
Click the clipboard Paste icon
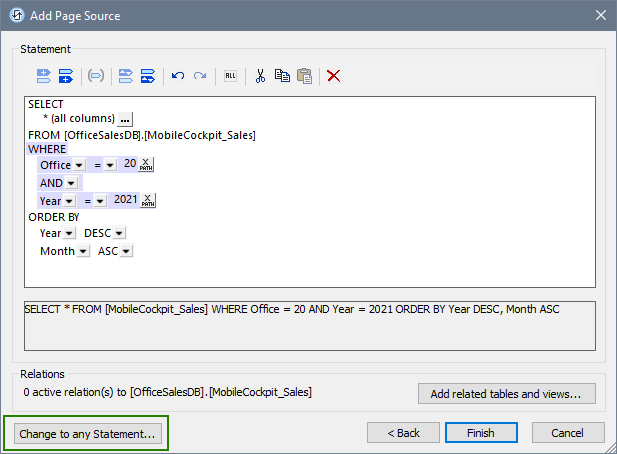point(304,76)
